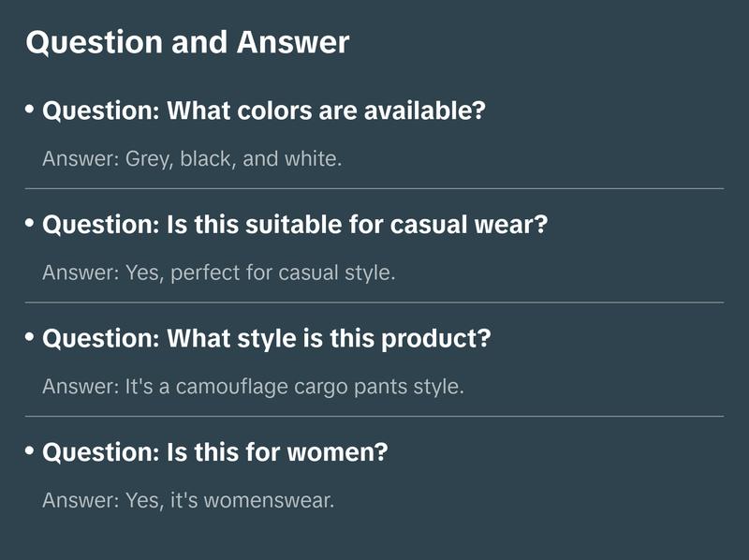Click the divider line below the colors answer
The height and width of the screenshot is (560, 749).
pos(374,188)
